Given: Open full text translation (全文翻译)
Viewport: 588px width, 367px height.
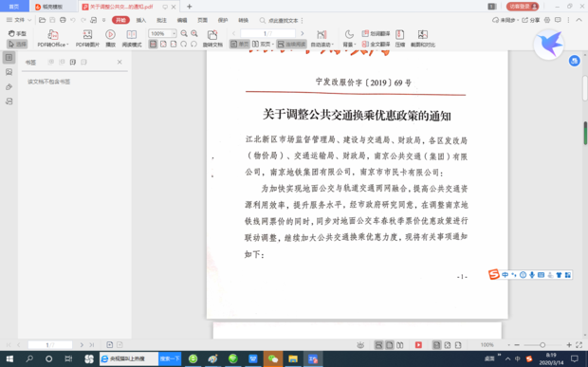Looking at the screenshot, I should [x=376, y=45].
